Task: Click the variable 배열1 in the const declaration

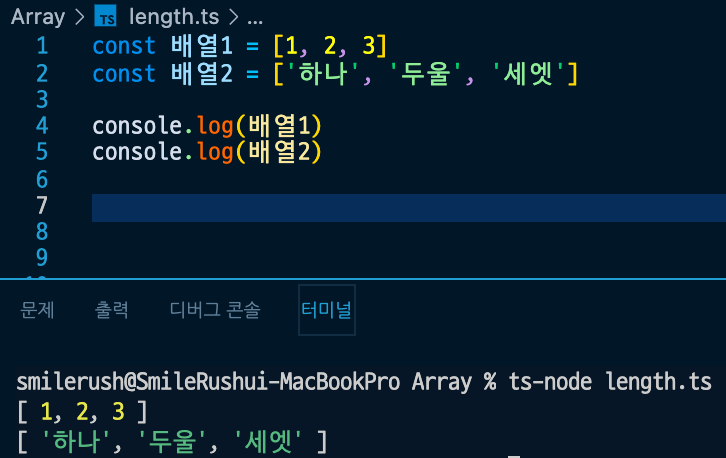Action: (x=202, y=46)
